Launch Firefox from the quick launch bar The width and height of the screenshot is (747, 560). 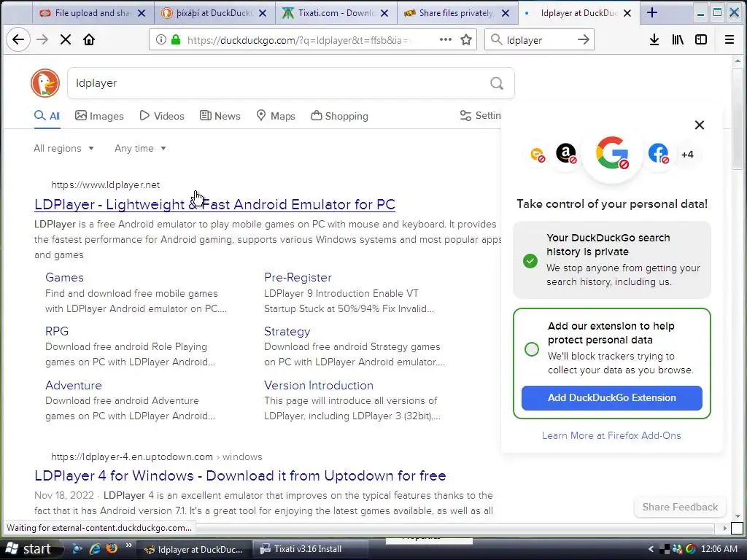point(112,548)
